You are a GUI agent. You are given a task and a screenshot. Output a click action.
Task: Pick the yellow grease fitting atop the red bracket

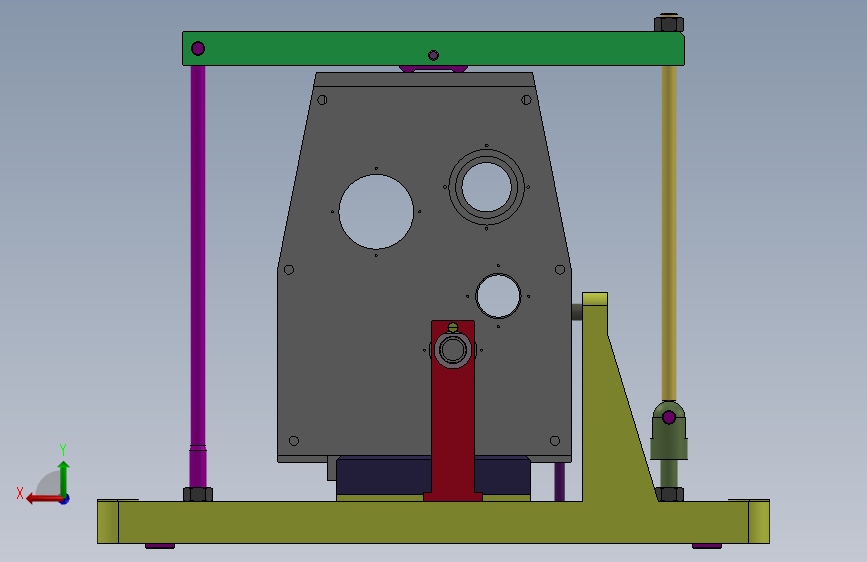(x=453, y=327)
